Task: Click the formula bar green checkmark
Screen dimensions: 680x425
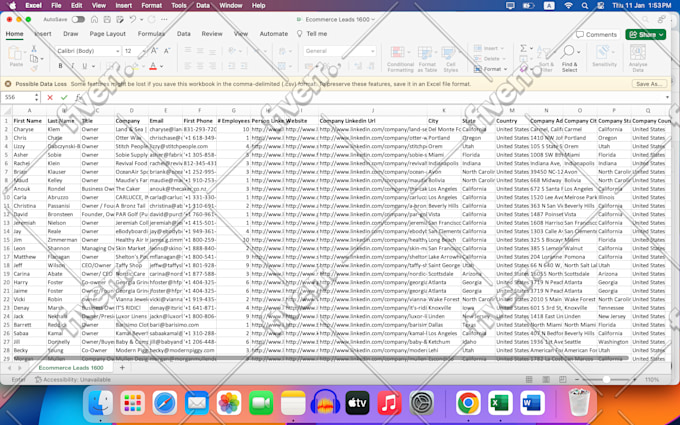Action: tap(64, 98)
